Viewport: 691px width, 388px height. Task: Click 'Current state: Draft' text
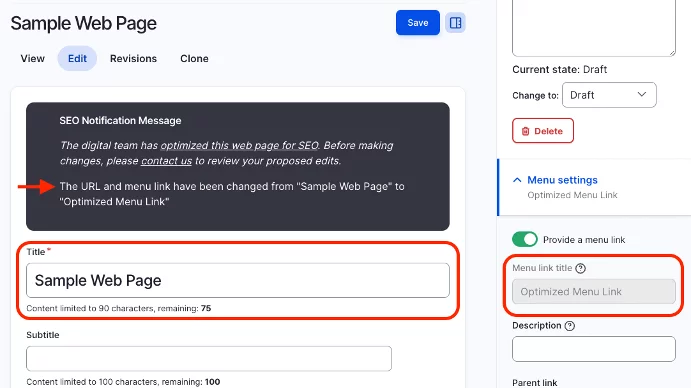pyautogui.click(x=560, y=69)
